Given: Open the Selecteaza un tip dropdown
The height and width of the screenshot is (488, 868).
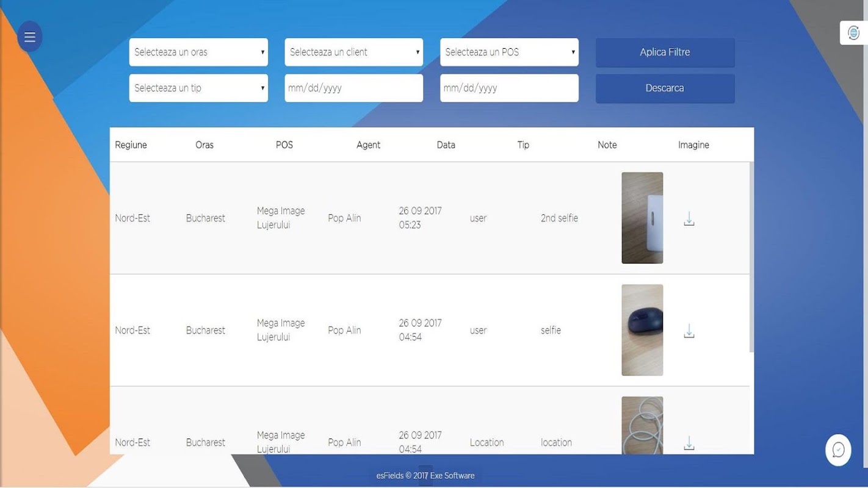Looking at the screenshot, I should coord(198,88).
